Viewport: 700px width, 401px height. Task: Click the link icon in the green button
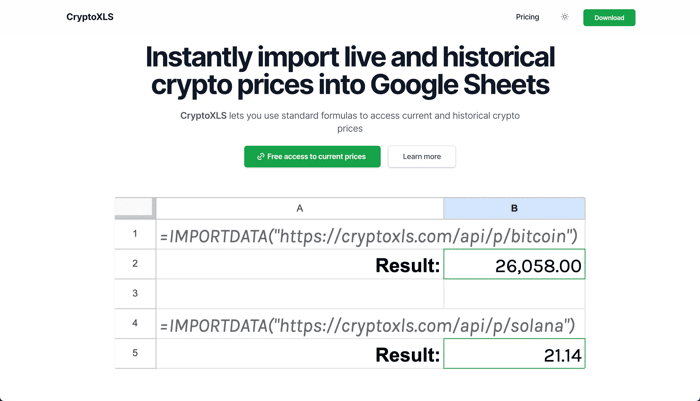261,157
